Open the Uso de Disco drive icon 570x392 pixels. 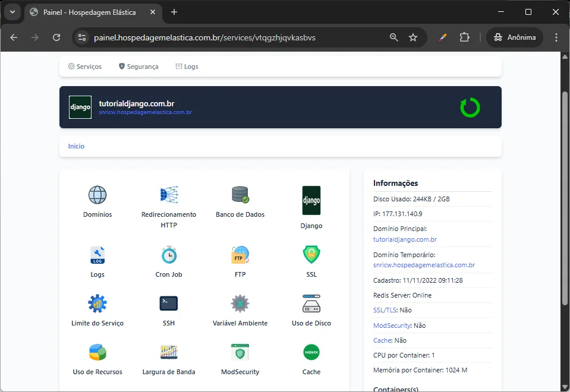pos(311,304)
